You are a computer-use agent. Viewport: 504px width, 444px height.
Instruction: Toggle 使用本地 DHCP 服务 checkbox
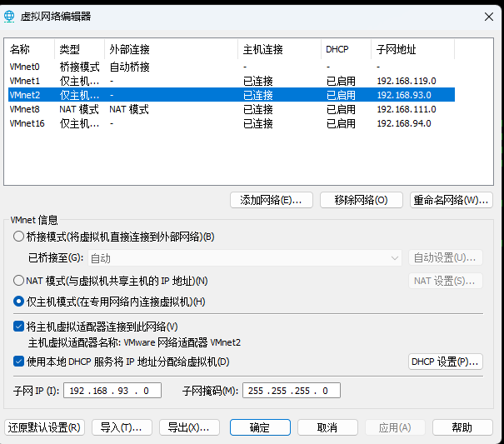coord(19,362)
